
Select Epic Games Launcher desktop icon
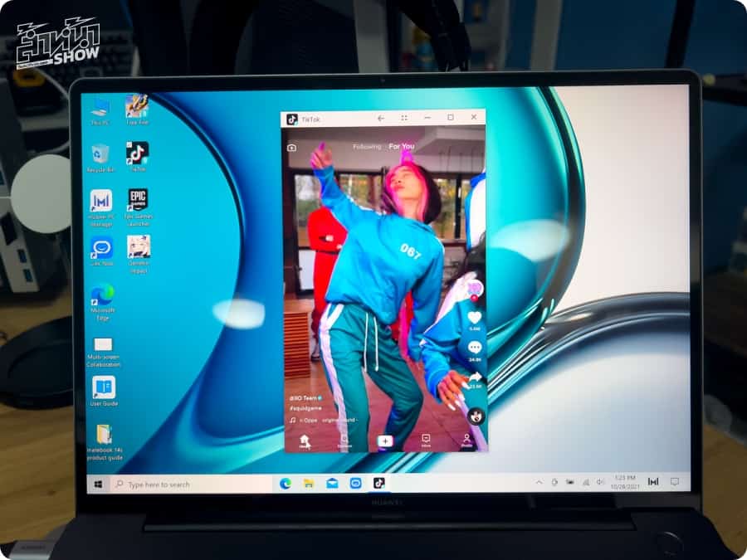pos(138,207)
